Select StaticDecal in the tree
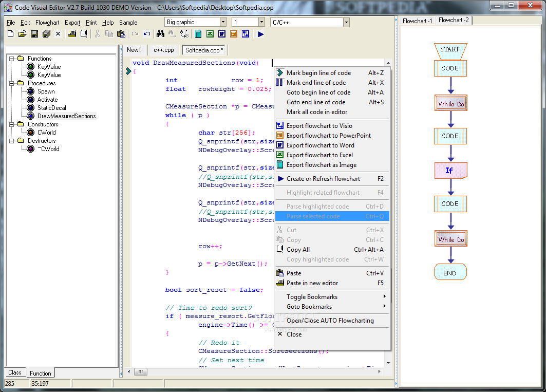The height and width of the screenshot is (392, 546). coord(51,108)
